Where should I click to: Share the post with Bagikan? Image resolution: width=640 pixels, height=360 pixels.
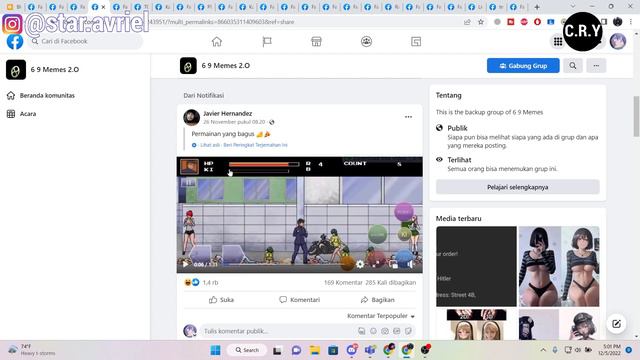click(378, 300)
